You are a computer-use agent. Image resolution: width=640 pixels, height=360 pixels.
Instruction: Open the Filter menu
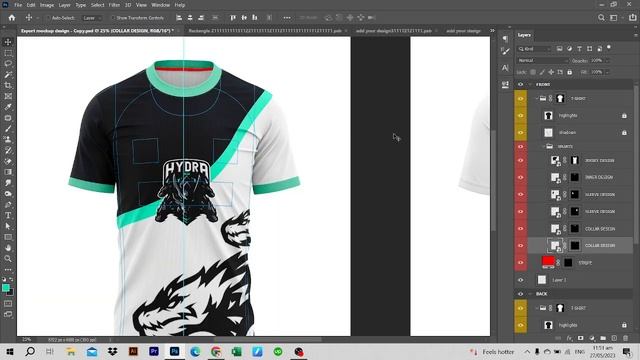pyautogui.click(x=114, y=5)
